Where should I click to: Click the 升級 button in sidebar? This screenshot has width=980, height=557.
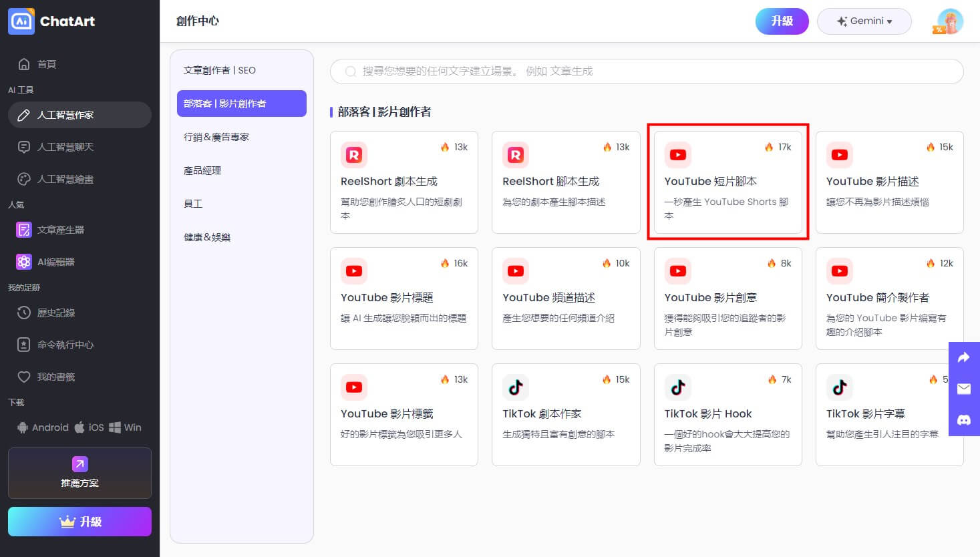click(79, 522)
